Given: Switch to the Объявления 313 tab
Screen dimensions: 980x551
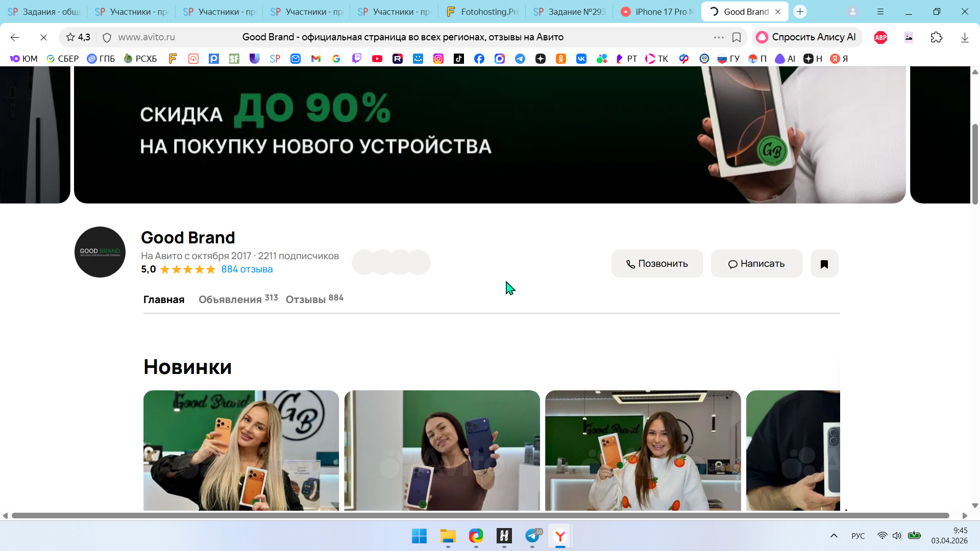Looking at the screenshot, I should (x=238, y=299).
